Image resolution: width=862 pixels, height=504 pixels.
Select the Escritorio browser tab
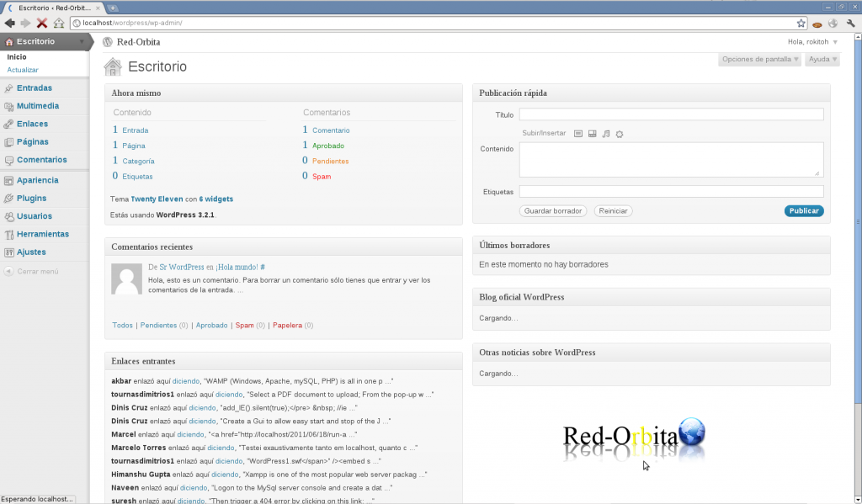pos(54,8)
